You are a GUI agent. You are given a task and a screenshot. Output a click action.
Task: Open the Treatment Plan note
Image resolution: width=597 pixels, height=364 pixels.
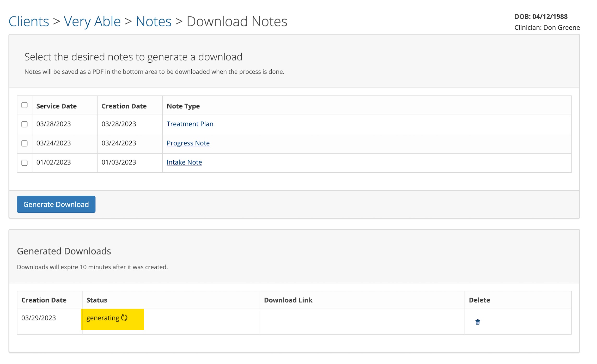(190, 124)
